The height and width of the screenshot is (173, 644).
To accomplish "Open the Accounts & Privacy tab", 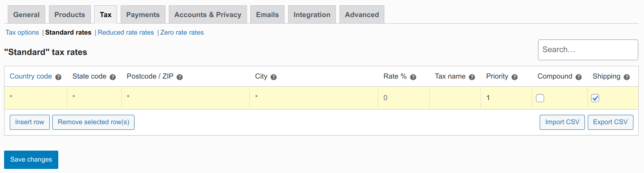I will 208,15.
